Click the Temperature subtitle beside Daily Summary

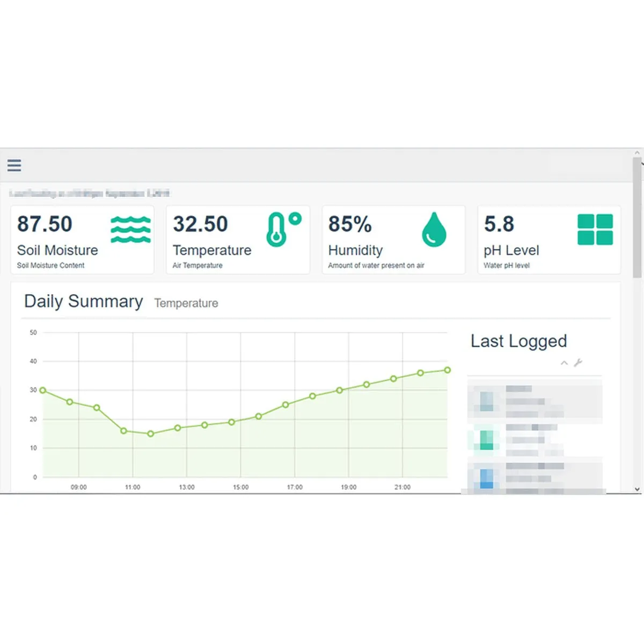point(186,303)
